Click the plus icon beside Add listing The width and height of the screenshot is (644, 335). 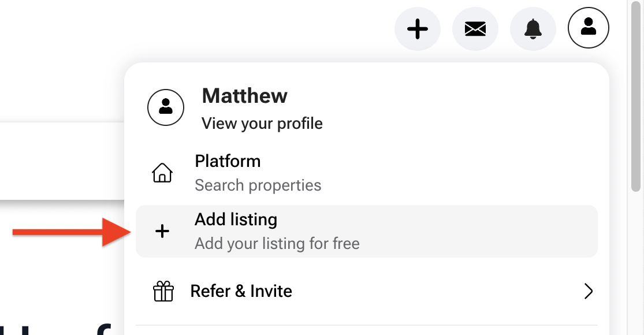163,232
